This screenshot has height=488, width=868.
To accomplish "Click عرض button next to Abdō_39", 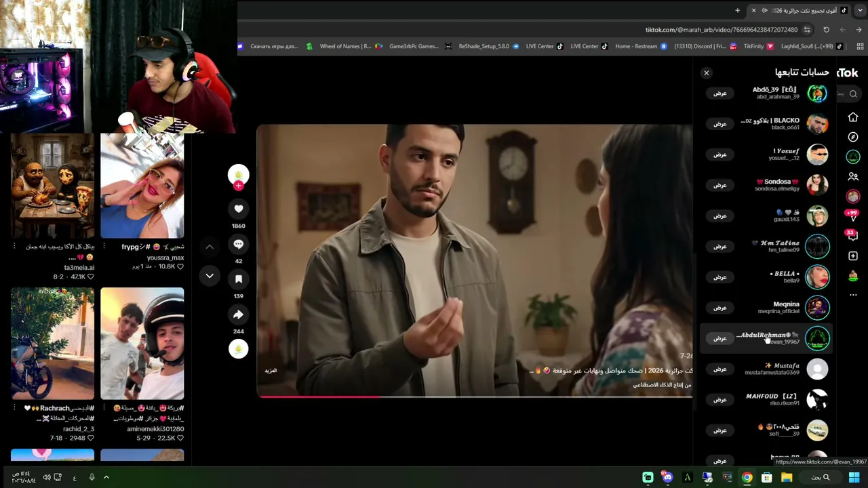I will tap(720, 93).
